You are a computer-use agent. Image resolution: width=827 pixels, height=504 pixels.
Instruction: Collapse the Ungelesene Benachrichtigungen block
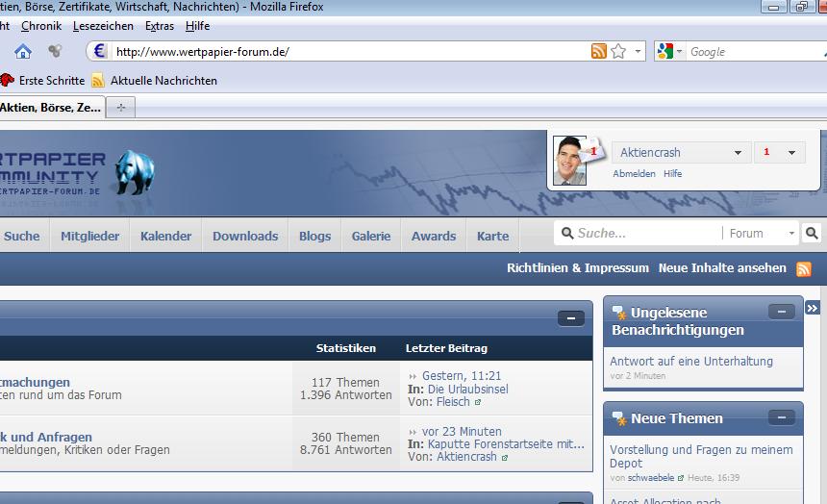(782, 312)
